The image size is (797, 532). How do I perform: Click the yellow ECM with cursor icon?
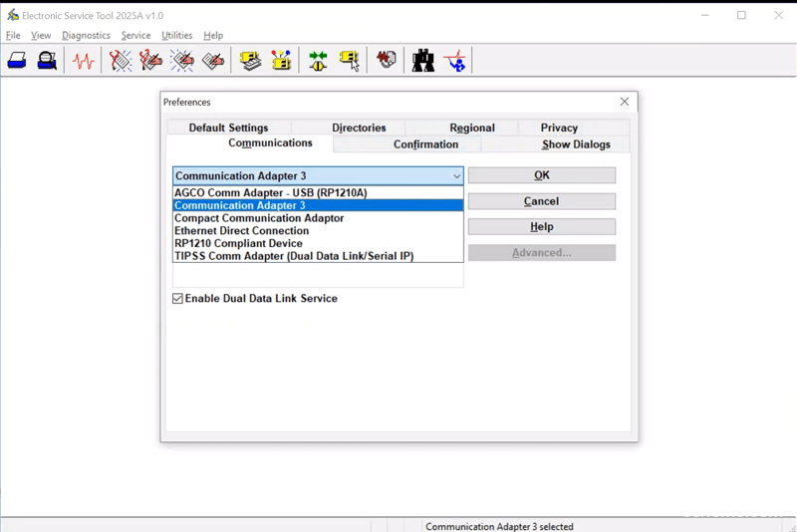350,61
